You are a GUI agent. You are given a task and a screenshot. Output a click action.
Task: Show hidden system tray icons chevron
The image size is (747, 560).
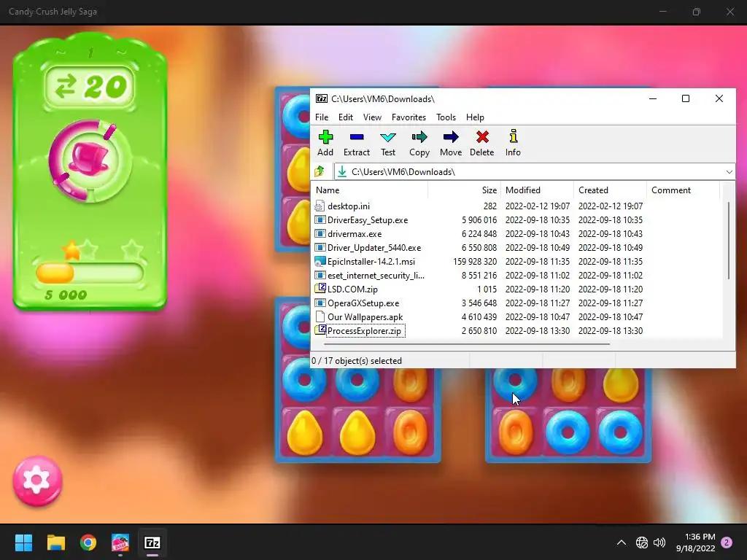click(622, 542)
